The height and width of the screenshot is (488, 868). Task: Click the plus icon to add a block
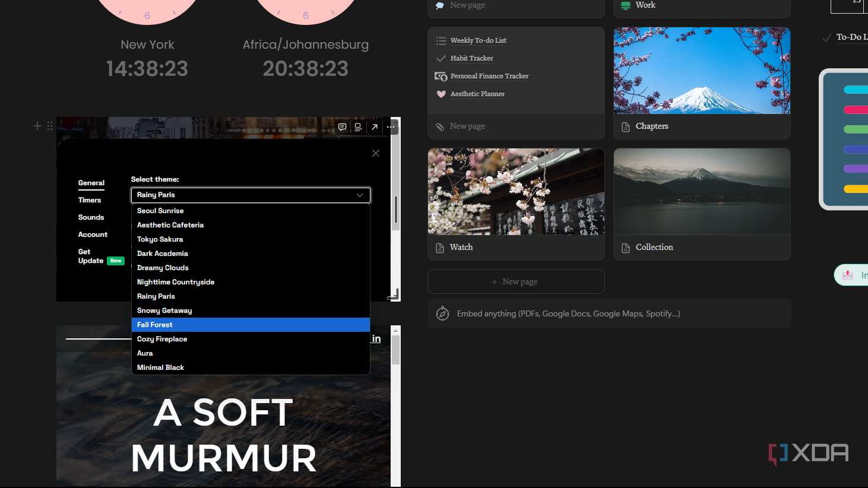[x=37, y=126]
